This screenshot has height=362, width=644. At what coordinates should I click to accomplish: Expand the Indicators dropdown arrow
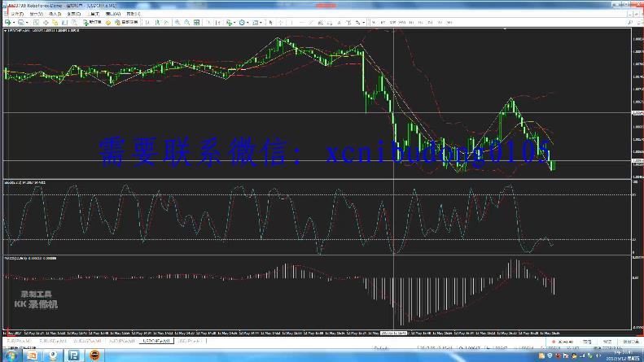point(234,23)
